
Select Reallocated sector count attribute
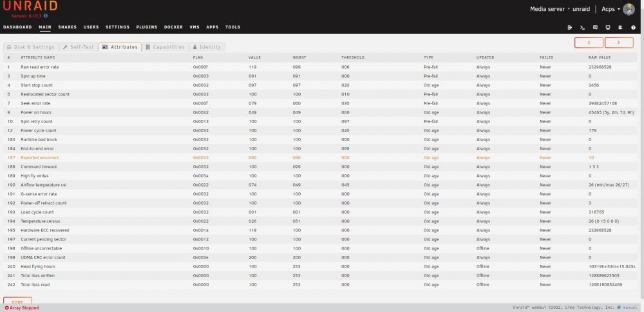(x=45, y=94)
